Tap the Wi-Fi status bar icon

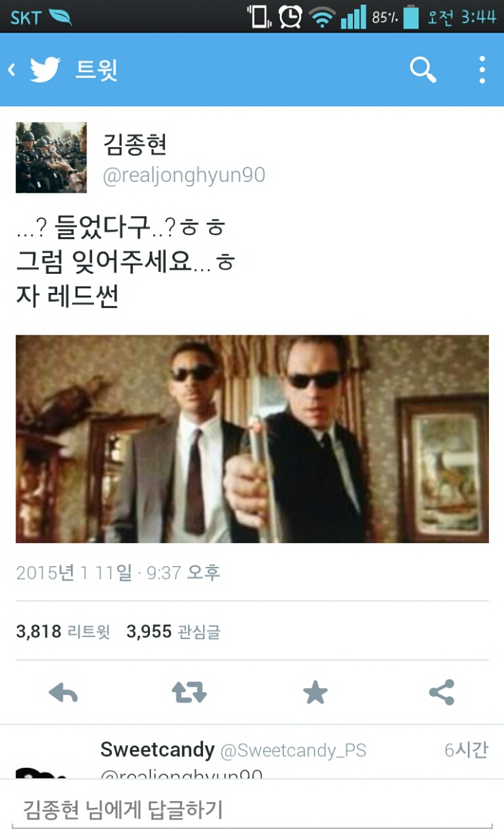322,16
